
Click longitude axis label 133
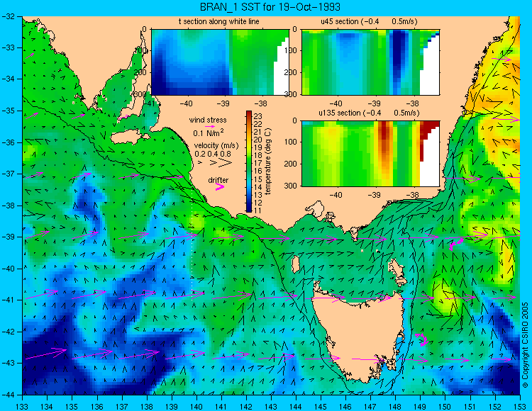click(23, 405)
